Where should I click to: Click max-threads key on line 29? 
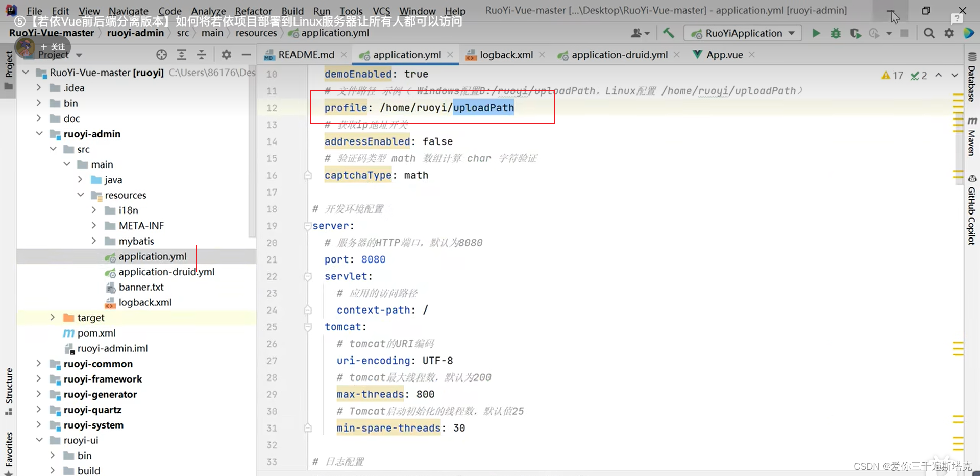click(x=370, y=394)
